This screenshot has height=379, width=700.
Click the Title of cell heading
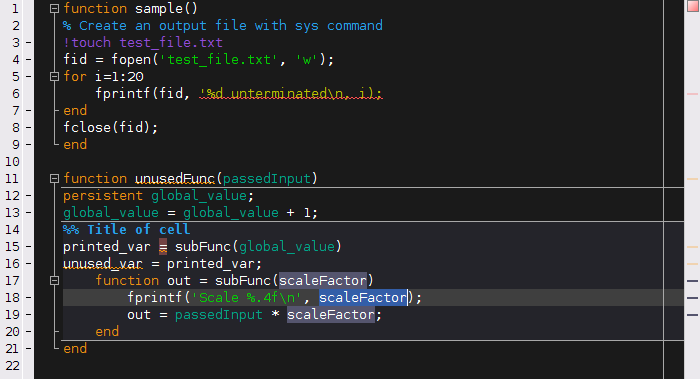click(138, 229)
